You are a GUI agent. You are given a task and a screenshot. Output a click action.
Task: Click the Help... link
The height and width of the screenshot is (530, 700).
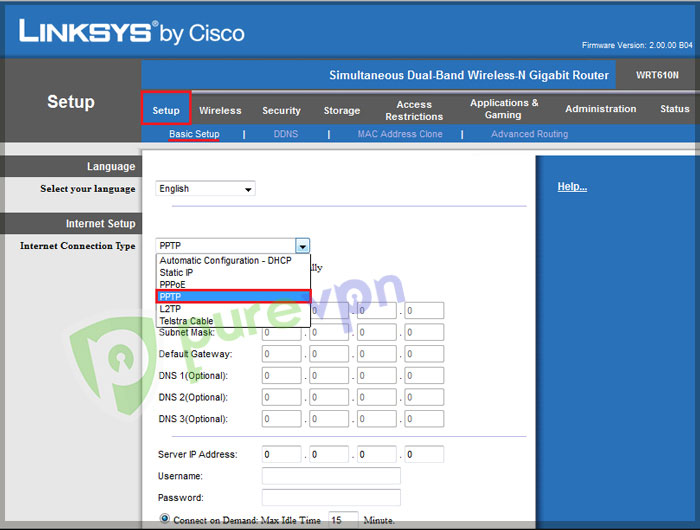[572, 187]
